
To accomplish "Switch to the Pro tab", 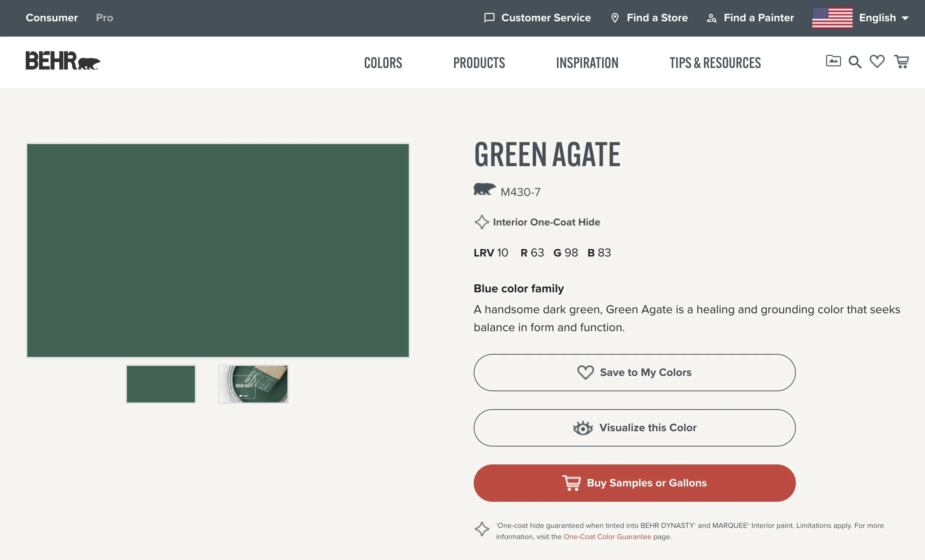I will tap(105, 18).
